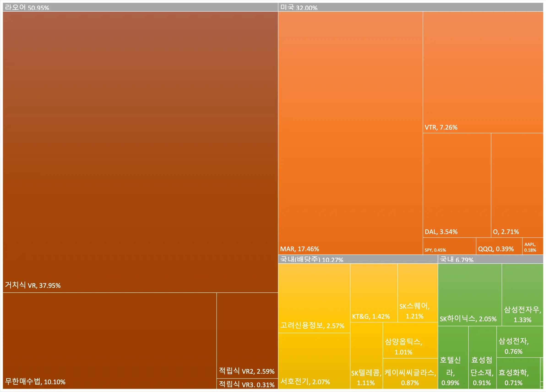Click the 고려신용정보 2.57% block
This screenshot has width=546, height=392.
pyautogui.click(x=314, y=298)
